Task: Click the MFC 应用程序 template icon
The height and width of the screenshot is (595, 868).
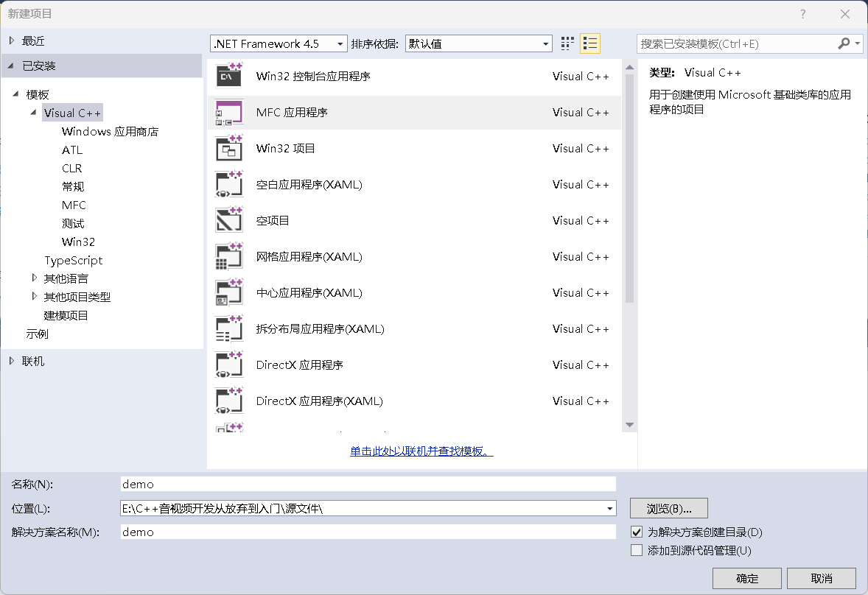Action: pos(229,112)
